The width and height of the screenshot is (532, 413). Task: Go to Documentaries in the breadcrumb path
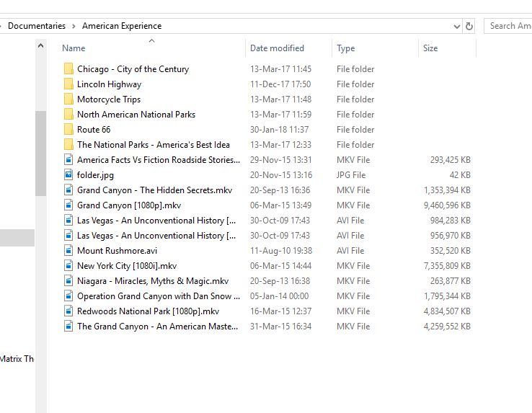click(x=37, y=26)
